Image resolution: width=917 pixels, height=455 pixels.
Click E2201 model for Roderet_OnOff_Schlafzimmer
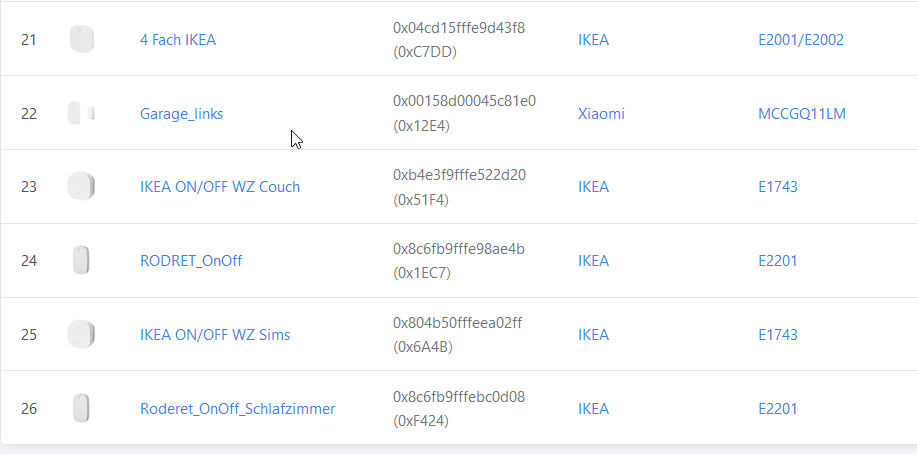[778, 408]
